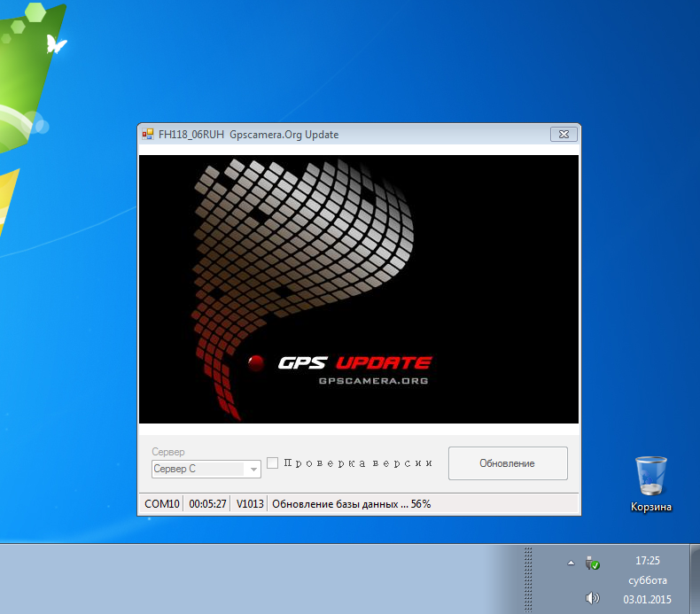Open the taskbar clock showing 17:25
This screenshot has width=700, height=614.
coord(648,580)
